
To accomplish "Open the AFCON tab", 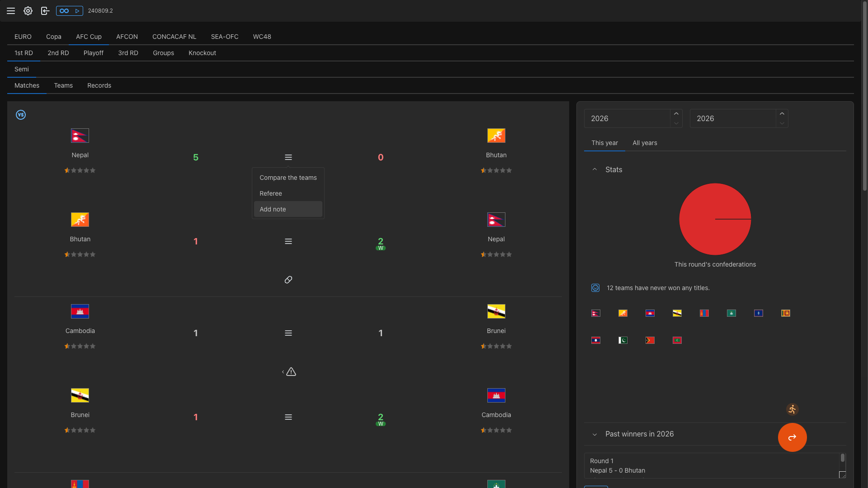I will (127, 37).
